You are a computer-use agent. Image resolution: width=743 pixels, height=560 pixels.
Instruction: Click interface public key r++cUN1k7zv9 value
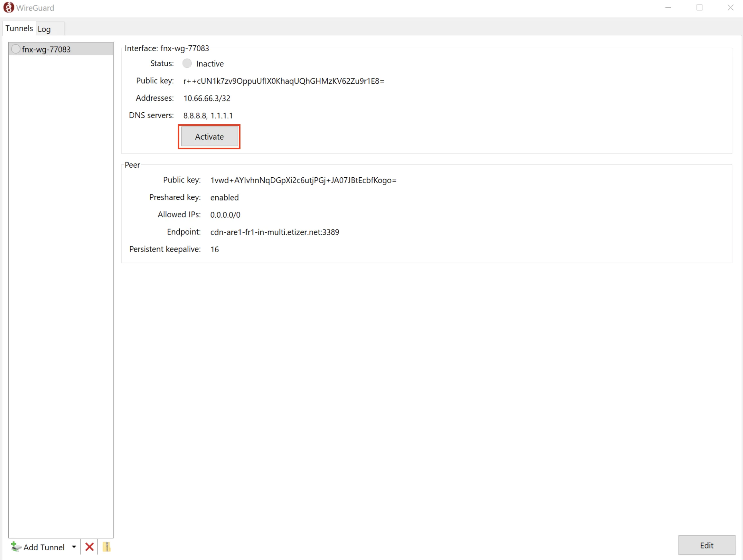[x=284, y=81]
